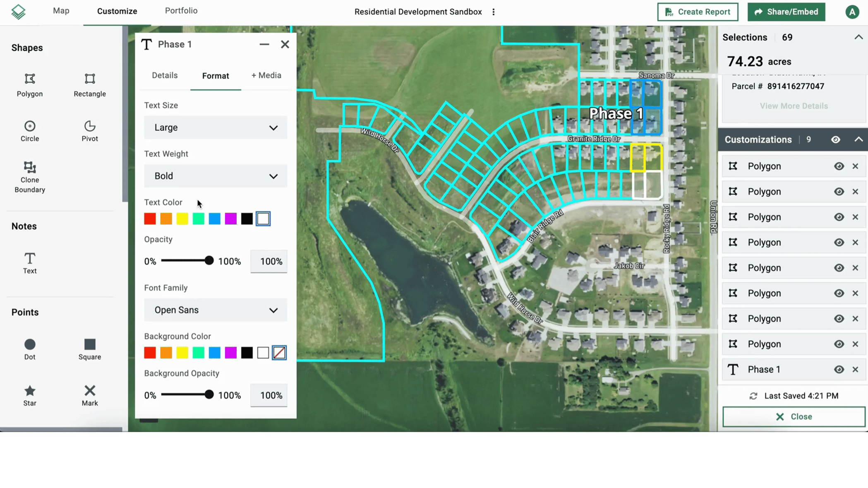Select the Polygon shape tool

click(29, 85)
